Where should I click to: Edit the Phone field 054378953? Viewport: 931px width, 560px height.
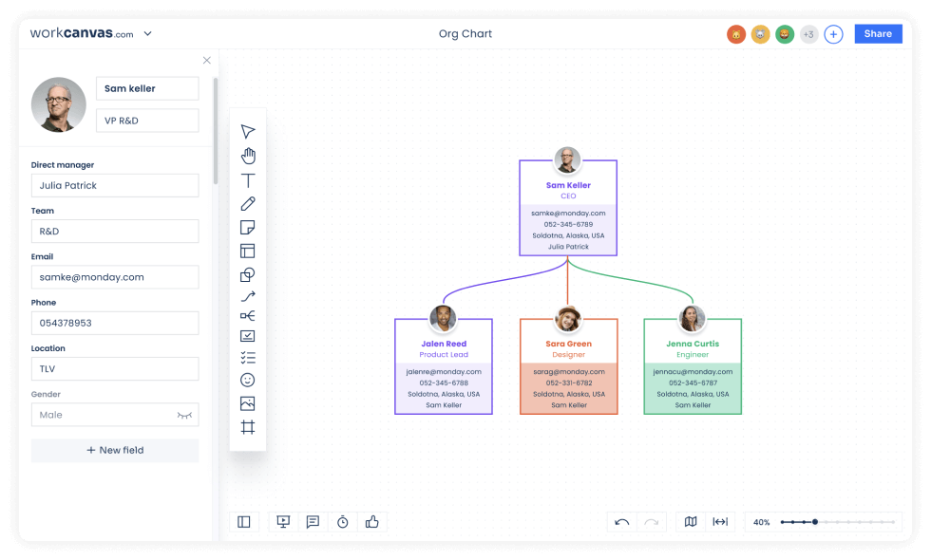[x=115, y=324]
